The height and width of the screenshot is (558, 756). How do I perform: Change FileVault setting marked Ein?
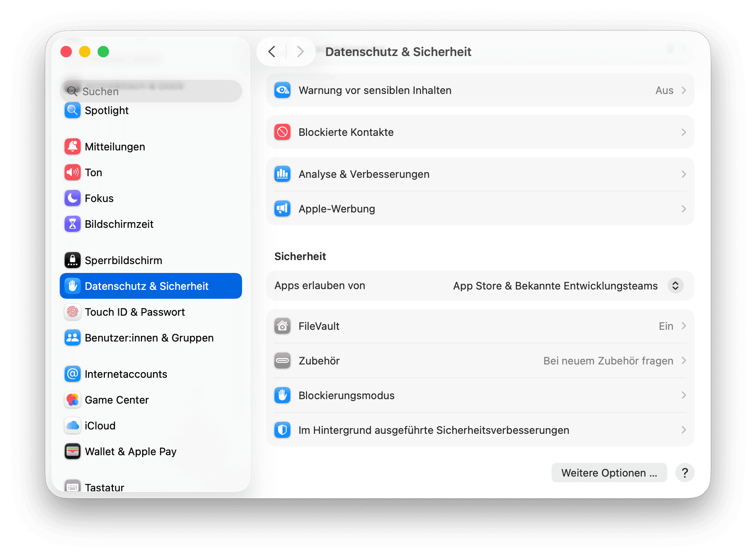pos(666,326)
